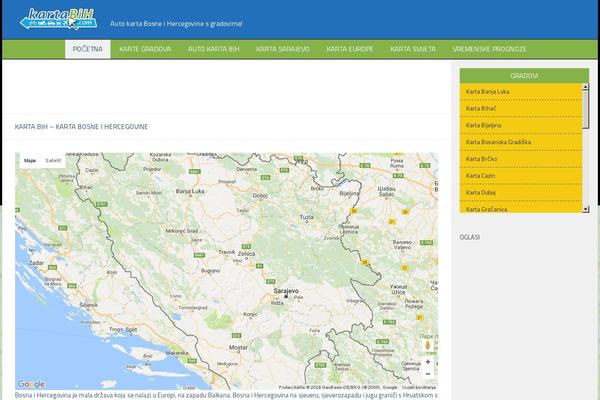Click the cities list scrollbar thumb
Viewport: 600px width, 400px height.
tap(585, 109)
